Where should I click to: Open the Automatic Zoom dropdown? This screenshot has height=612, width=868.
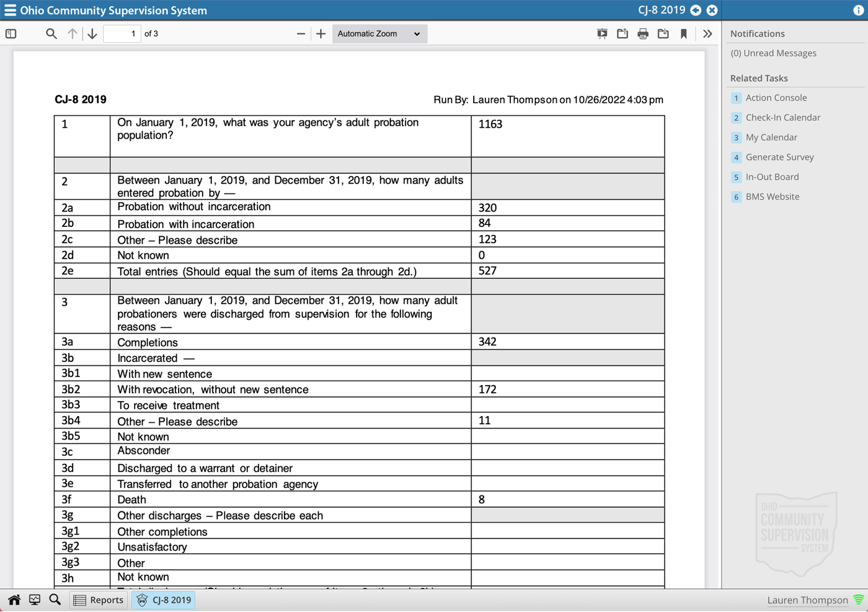point(379,33)
